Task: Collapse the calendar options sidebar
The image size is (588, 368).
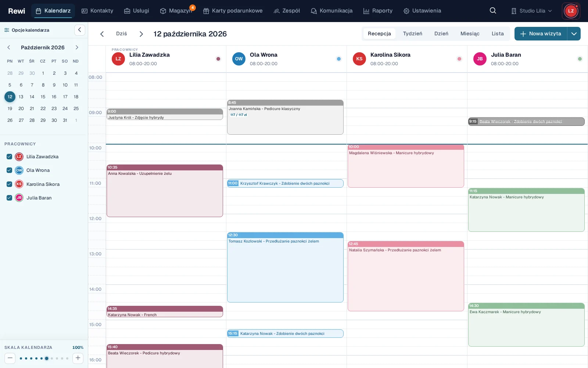Action: 80,30
